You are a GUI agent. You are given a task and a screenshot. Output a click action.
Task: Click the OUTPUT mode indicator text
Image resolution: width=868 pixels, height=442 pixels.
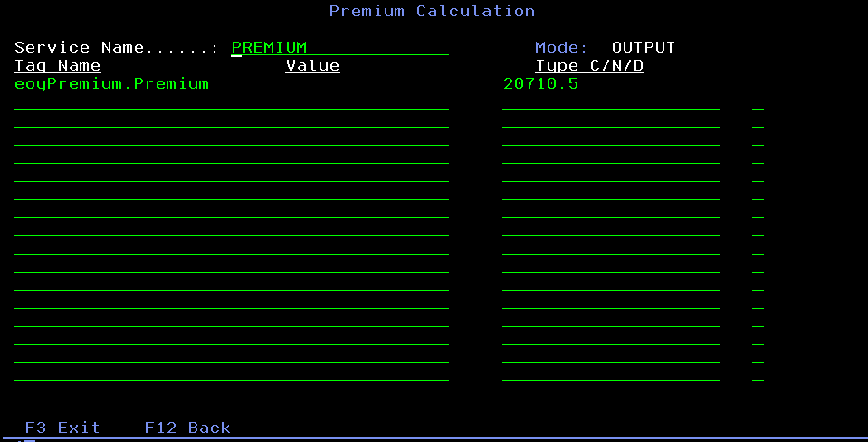pos(643,48)
